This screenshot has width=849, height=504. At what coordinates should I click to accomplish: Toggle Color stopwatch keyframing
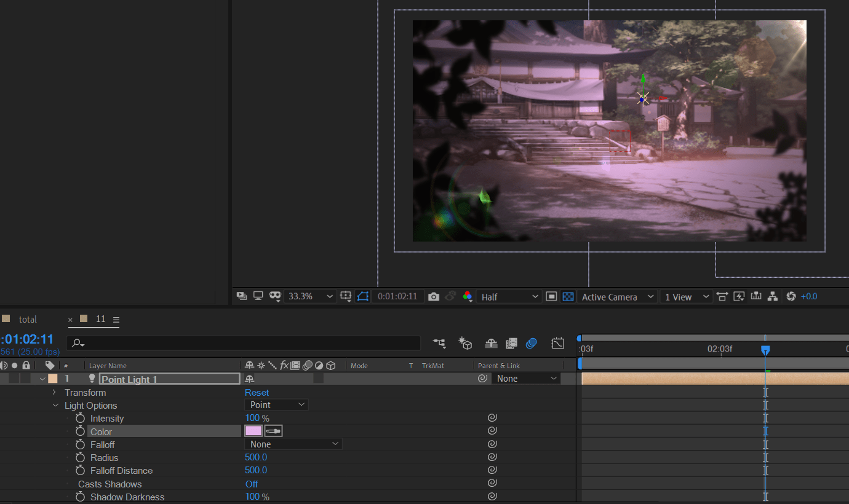(x=80, y=431)
